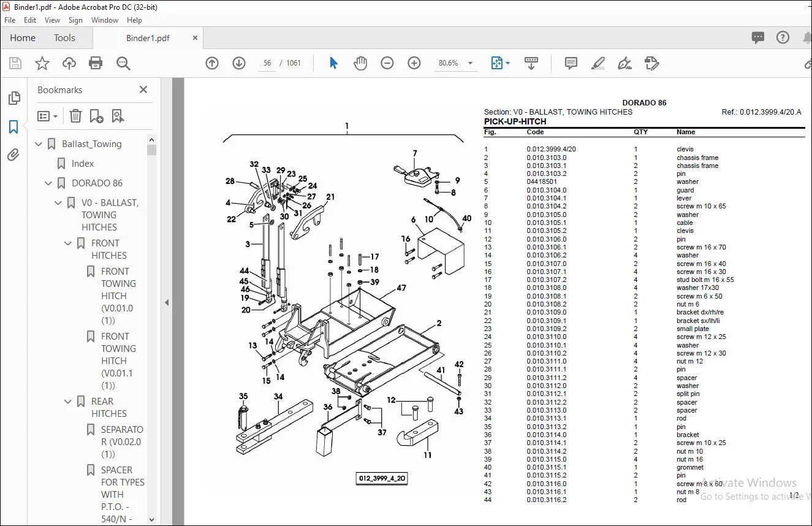Image resolution: width=812 pixels, height=526 pixels.
Task: Select the highlighter pen tool
Action: [x=598, y=63]
